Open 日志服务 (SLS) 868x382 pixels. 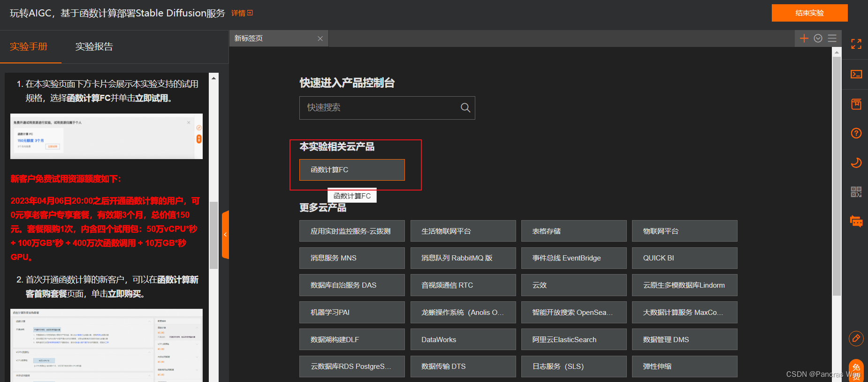pos(574,367)
